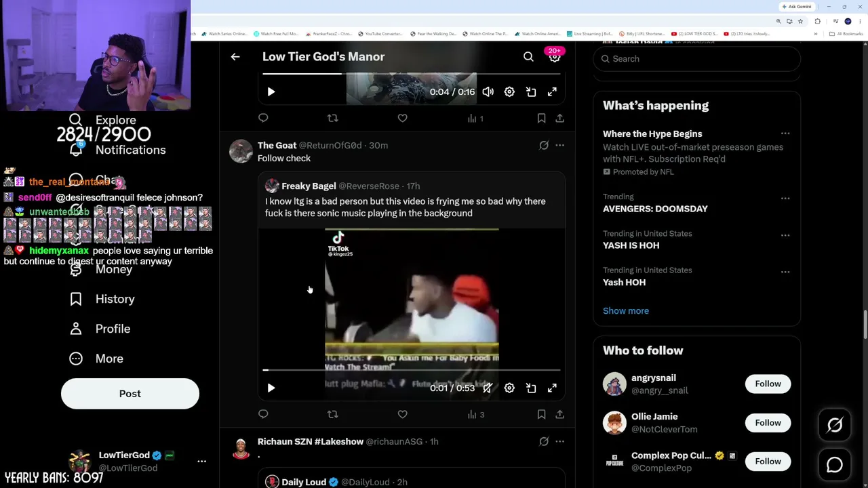Open Richaun SZN #Lakeshow profile name
The image size is (868, 488).
coord(311,441)
